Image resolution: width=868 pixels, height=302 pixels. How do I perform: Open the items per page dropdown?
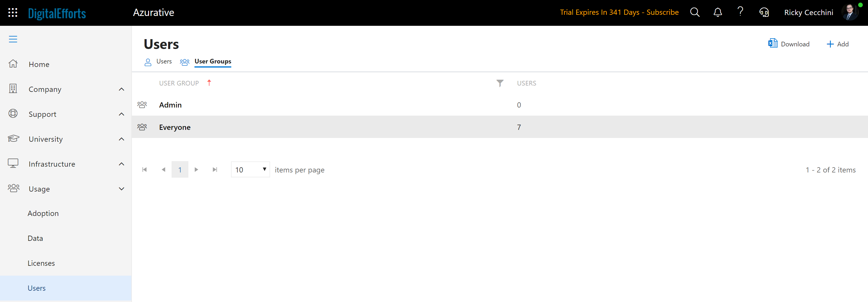point(250,170)
